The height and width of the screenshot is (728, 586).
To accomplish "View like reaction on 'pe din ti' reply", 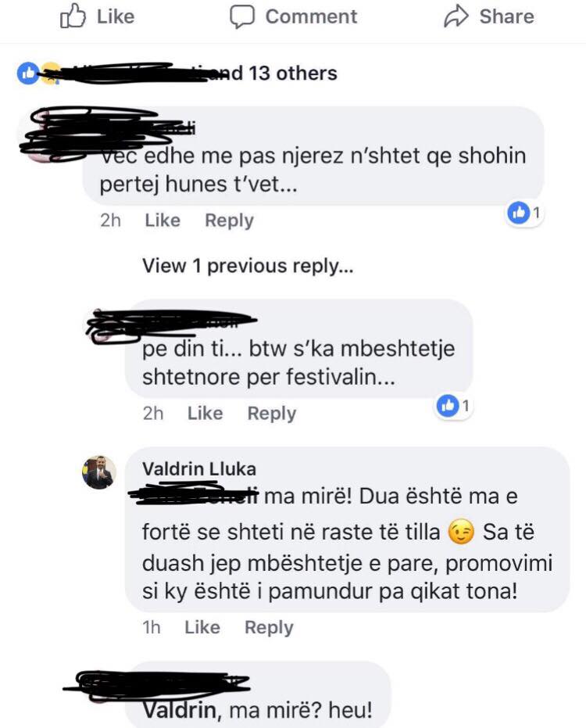I will [453, 406].
